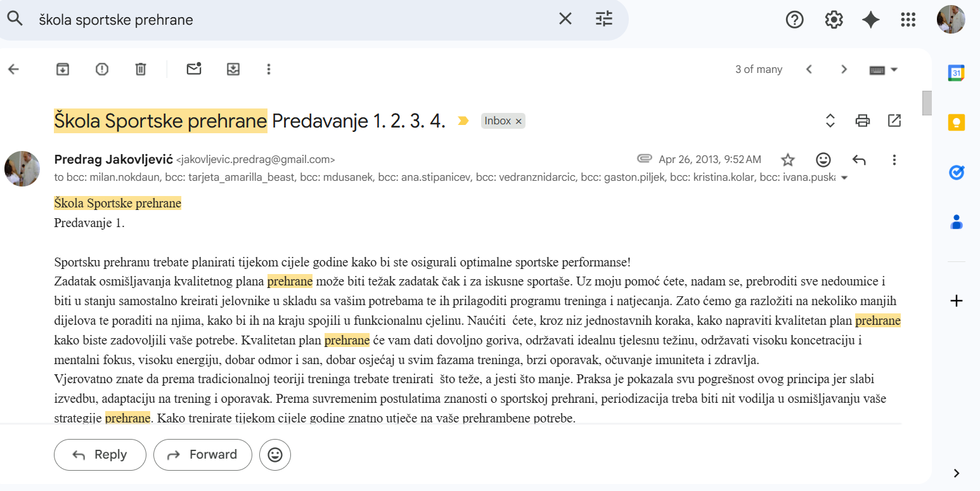
Task: Star this message
Action: click(787, 159)
